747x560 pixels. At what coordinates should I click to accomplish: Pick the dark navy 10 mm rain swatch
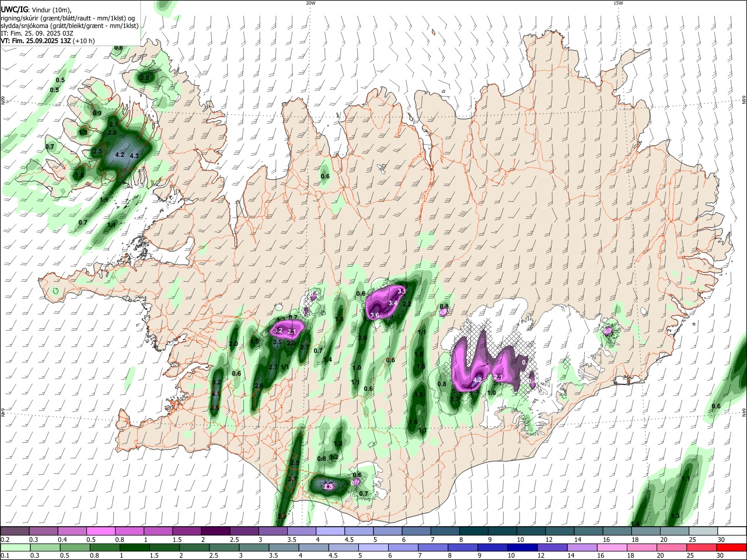pos(521,547)
